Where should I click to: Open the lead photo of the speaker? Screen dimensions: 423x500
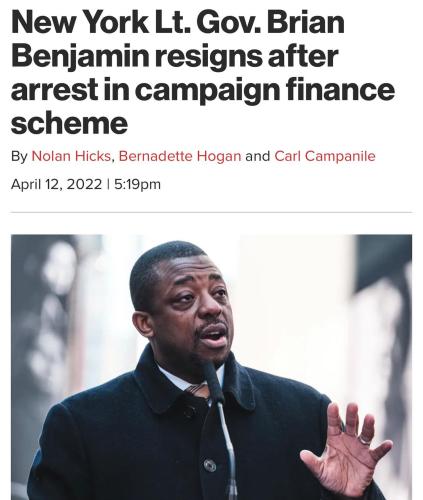[211, 367]
